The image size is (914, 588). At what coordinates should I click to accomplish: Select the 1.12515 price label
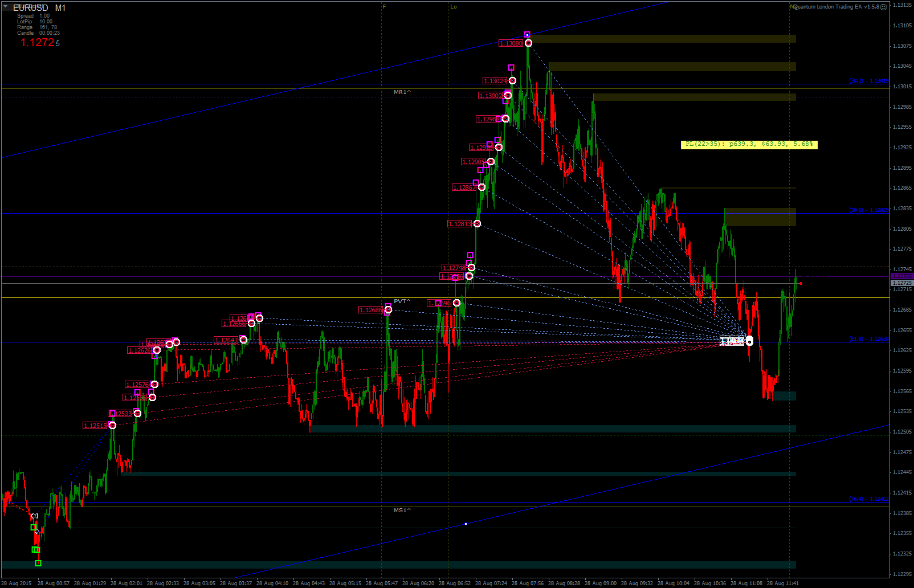pyautogui.click(x=95, y=426)
